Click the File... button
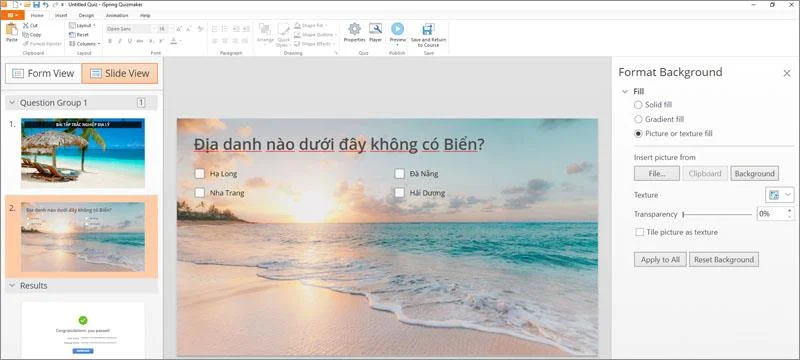The image size is (800, 360). [657, 173]
